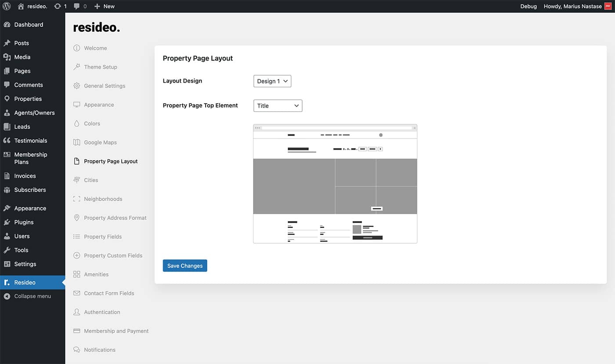Click the Colors droplet icon
Screen dimensions: 615x364
(x=76, y=123)
